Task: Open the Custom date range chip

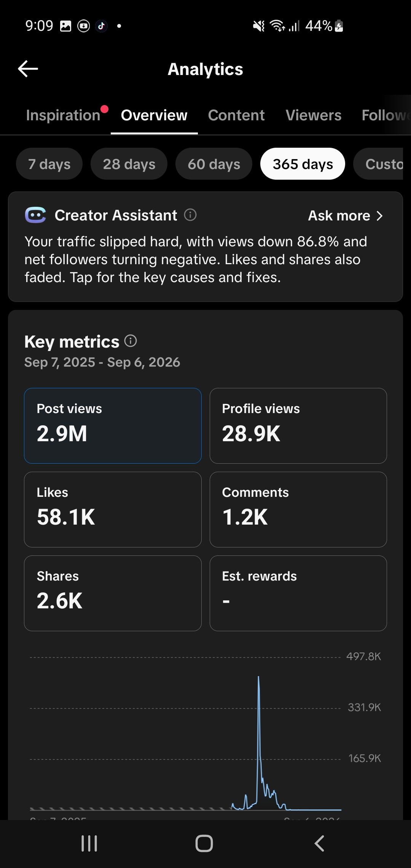Action: tap(378, 164)
